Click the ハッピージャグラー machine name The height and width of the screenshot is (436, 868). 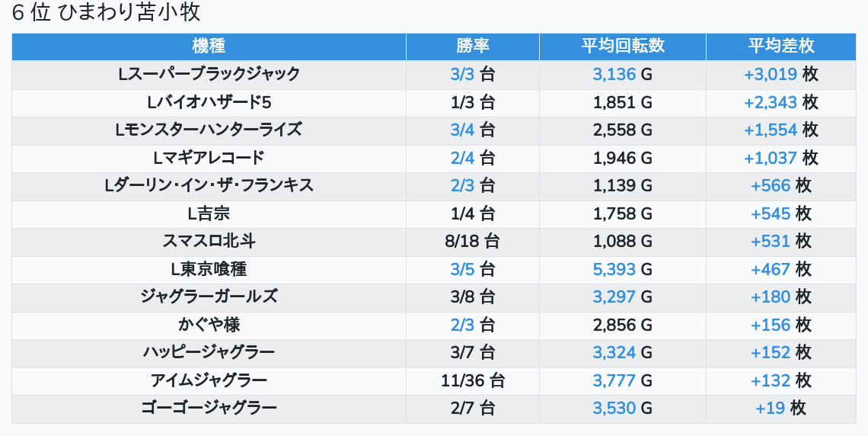point(209,352)
